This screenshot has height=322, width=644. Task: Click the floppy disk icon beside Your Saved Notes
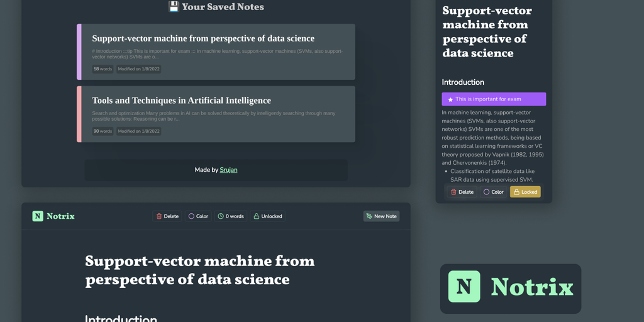174,7
